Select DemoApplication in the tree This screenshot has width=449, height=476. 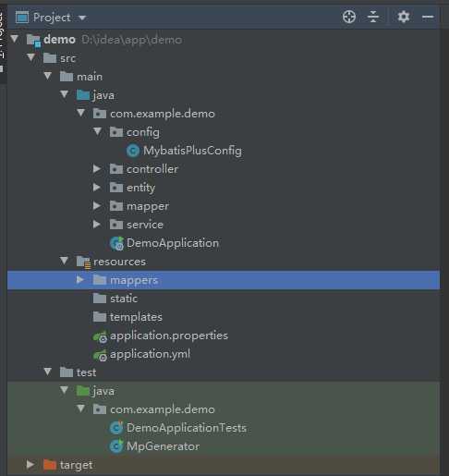173,243
